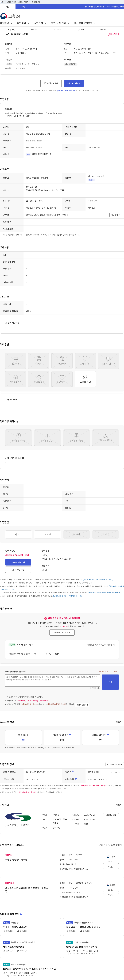Click the 관심정보 등록 heart button
Image resolution: width=124 pixels, height=980 pixels.
(51, 83)
